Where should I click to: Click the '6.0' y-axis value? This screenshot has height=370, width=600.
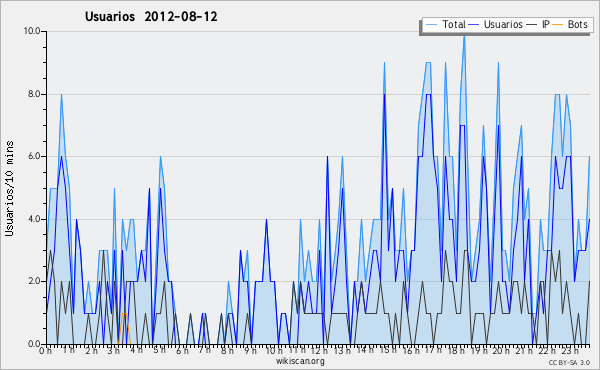coord(34,156)
